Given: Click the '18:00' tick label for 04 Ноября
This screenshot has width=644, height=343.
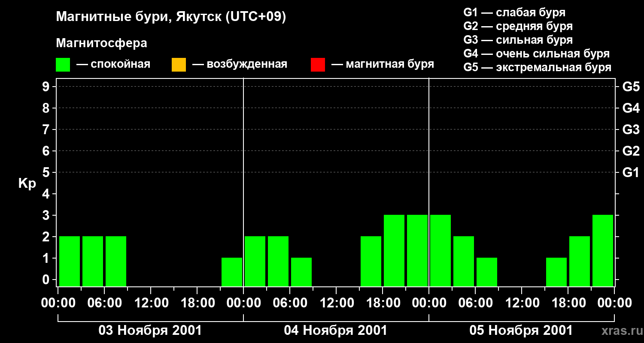Looking at the screenshot, I should [x=383, y=303].
